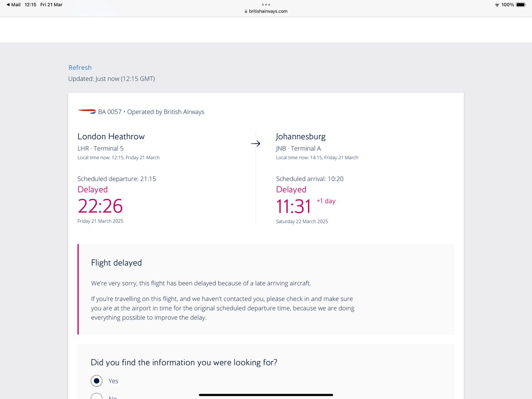
Task: Click the BA 0057 flight number text
Action: 110,112
